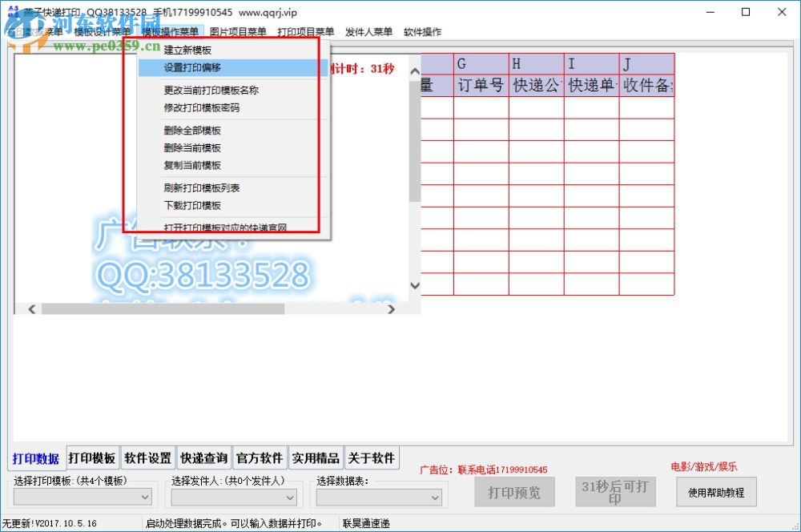Choose 复制当前模板 option

tap(232, 165)
